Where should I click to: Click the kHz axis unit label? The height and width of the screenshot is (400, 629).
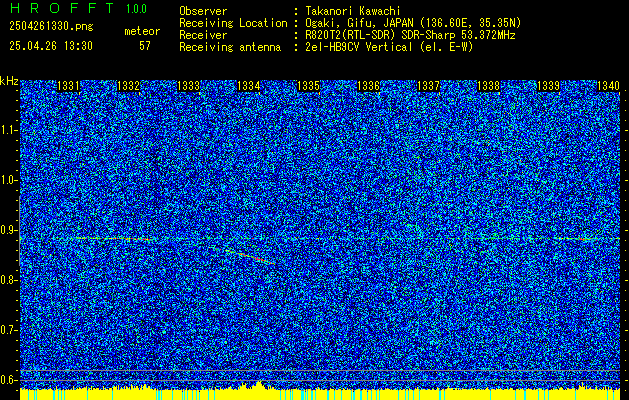tap(9, 81)
